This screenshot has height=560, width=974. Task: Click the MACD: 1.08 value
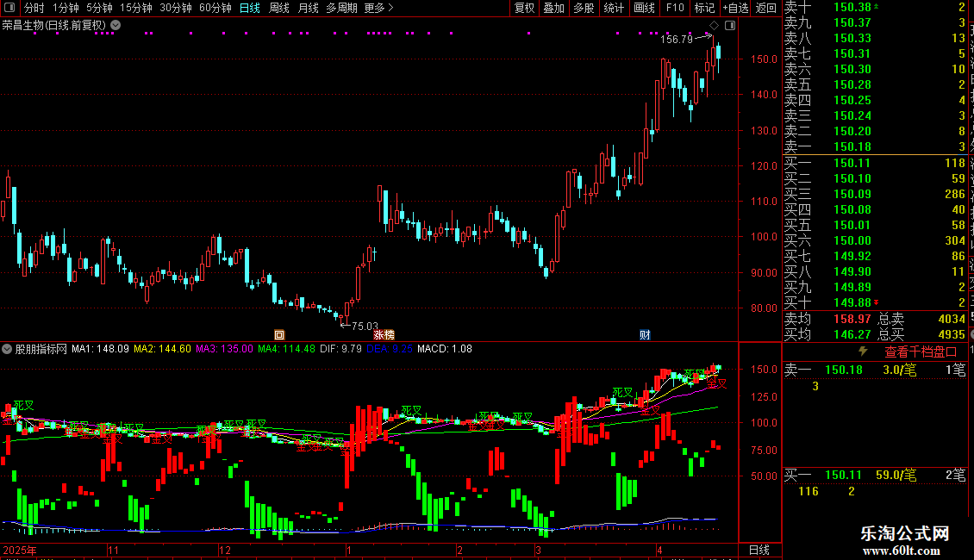(x=444, y=349)
